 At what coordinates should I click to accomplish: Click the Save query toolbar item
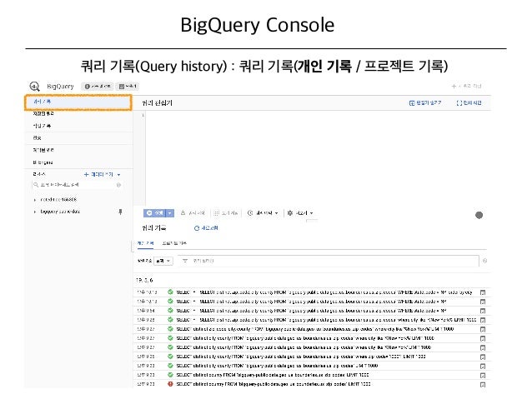[x=193, y=213]
